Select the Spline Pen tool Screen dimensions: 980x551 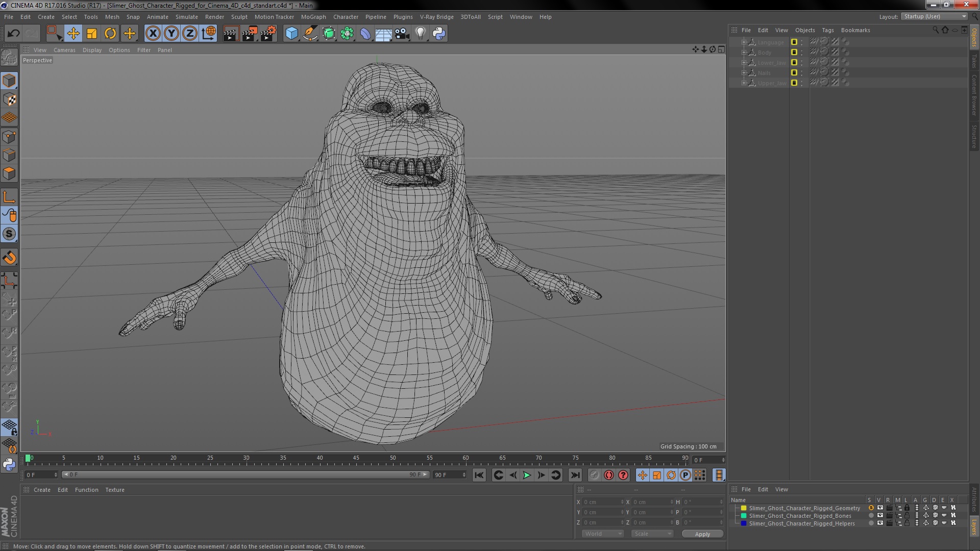pyautogui.click(x=310, y=34)
